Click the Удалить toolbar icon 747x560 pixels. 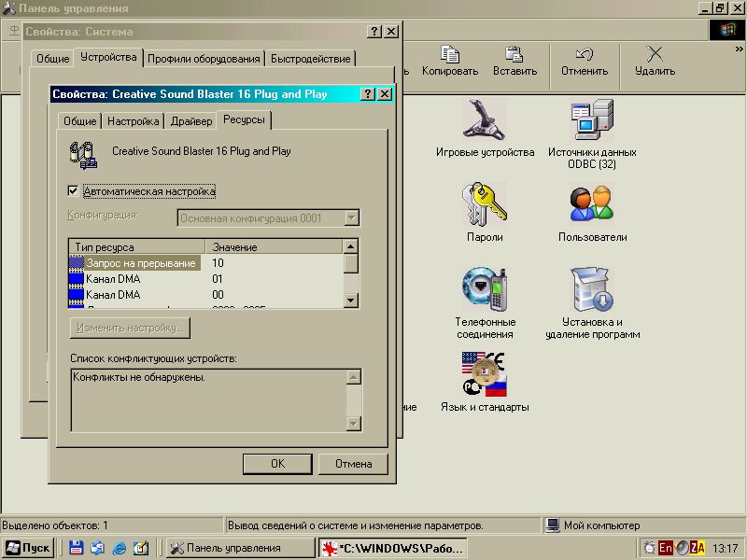click(655, 54)
